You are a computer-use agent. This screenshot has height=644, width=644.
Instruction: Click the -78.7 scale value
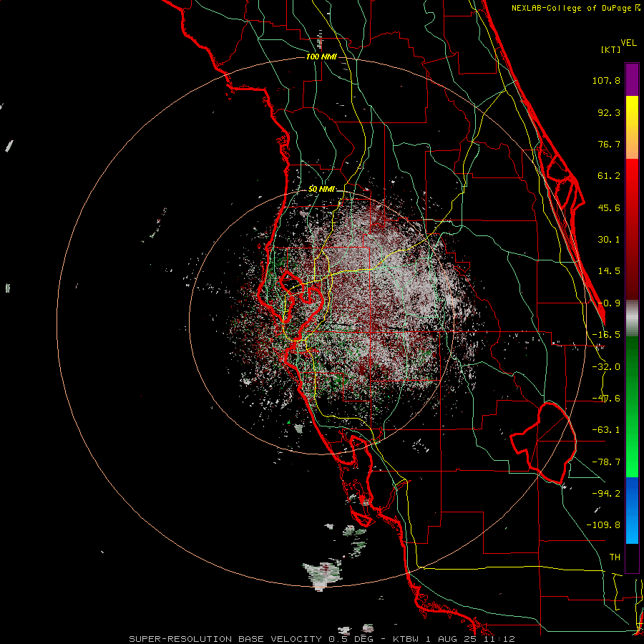pos(606,462)
